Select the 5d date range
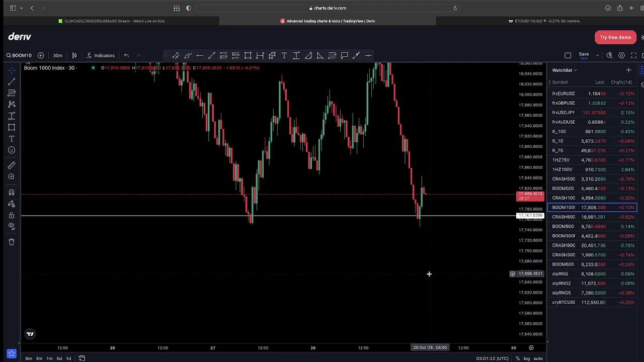 59,358
